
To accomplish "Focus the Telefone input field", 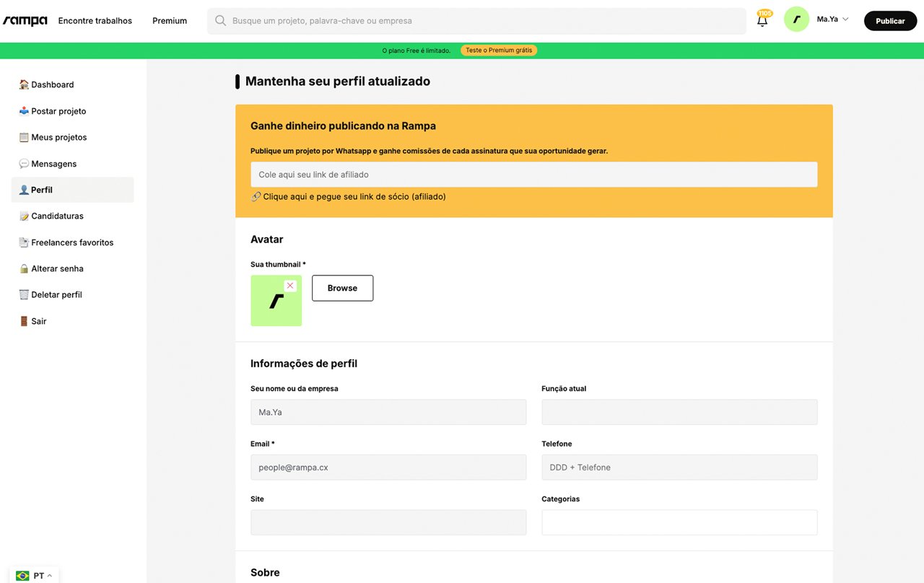I will pos(679,468).
